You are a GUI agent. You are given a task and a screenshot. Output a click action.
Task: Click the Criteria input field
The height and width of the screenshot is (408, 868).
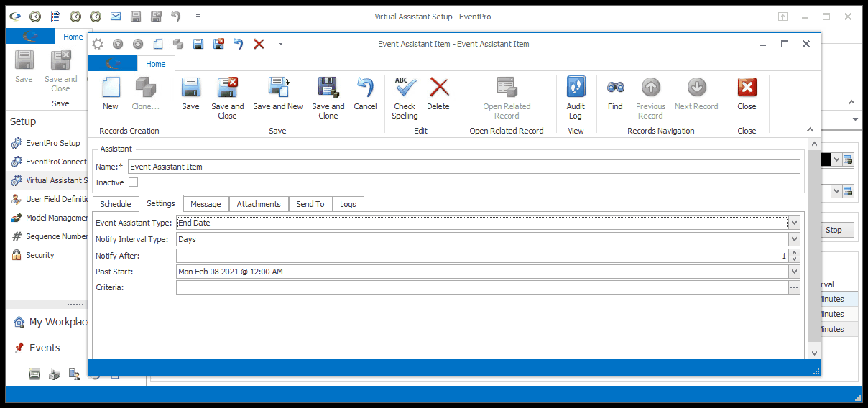point(482,287)
